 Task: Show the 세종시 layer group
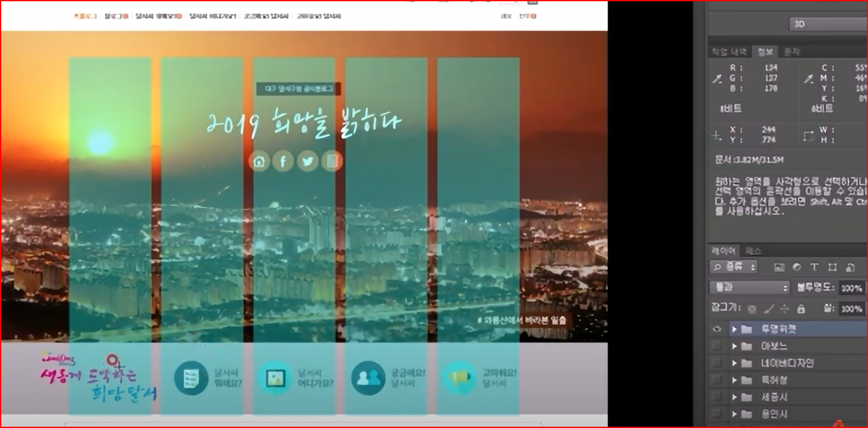point(717,397)
